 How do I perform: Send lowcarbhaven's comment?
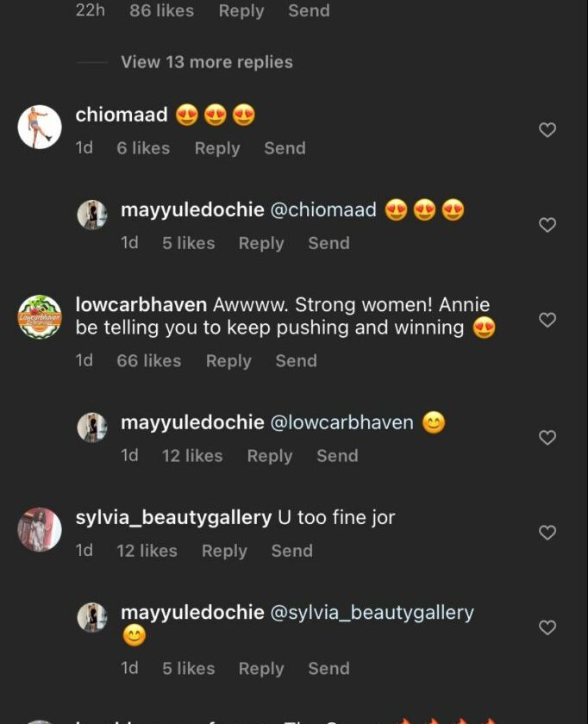click(x=296, y=361)
